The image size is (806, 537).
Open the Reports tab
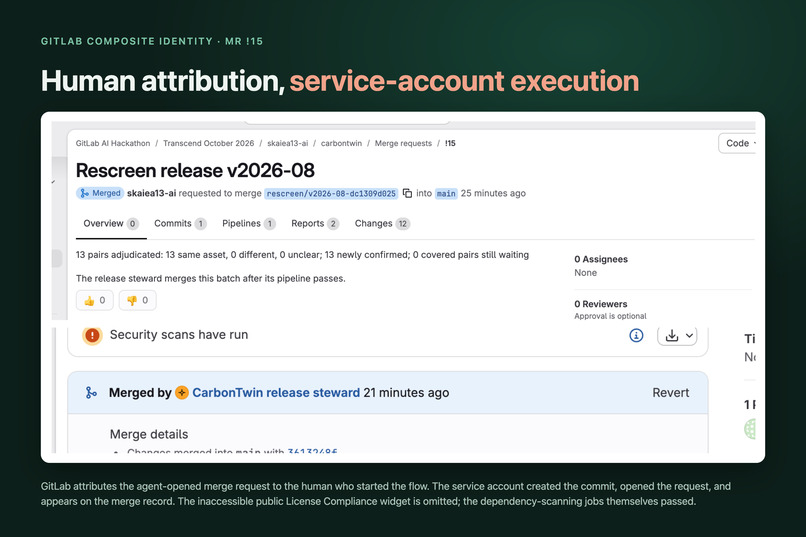click(x=315, y=224)
